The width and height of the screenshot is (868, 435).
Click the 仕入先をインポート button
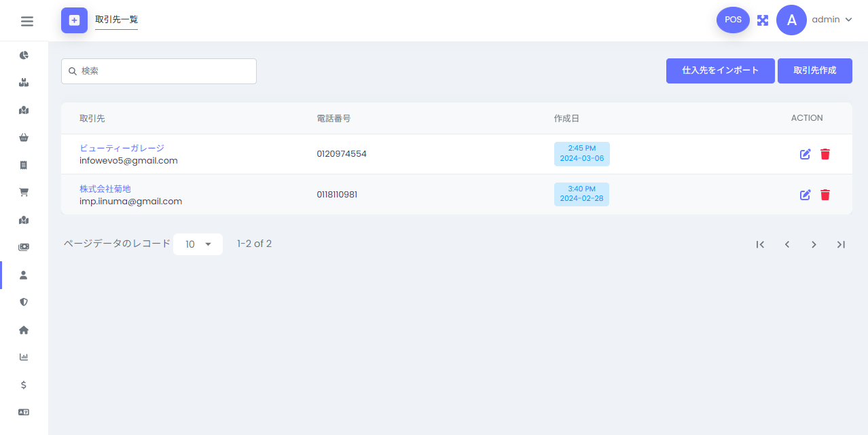point(720,71)
